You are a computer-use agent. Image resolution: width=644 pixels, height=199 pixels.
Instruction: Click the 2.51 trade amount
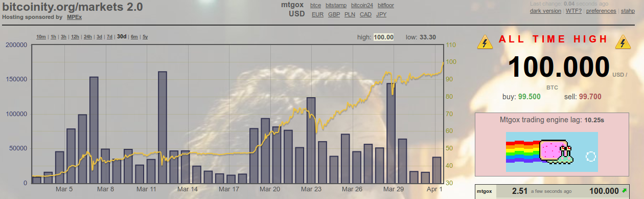coord(519,191)
